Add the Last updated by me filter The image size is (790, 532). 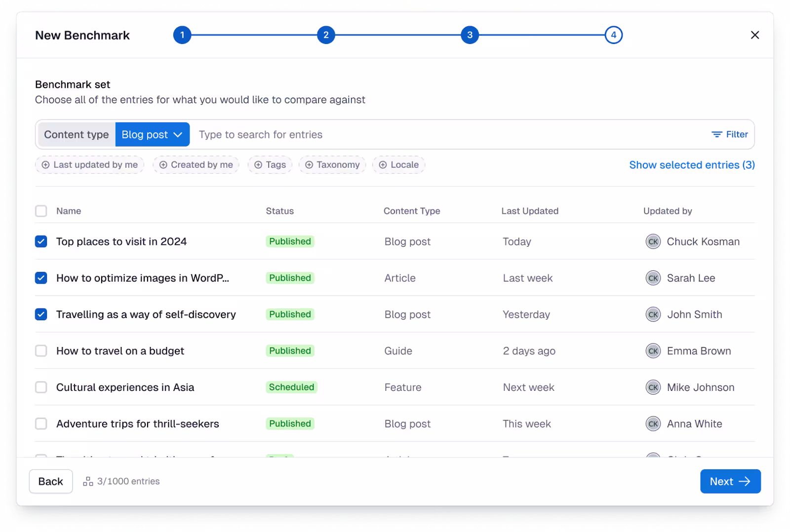coord(89,165)
